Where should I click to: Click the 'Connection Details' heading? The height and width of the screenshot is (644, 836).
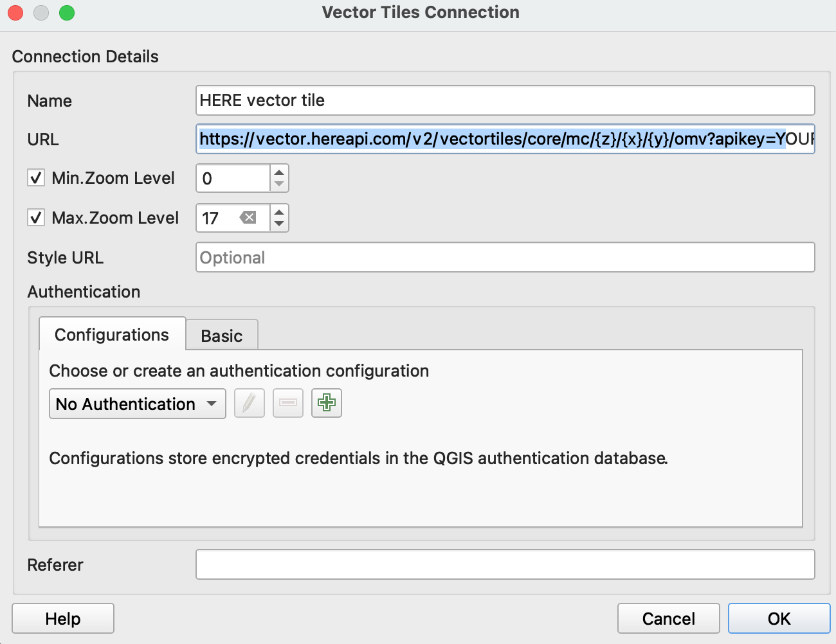pos(86,57)
